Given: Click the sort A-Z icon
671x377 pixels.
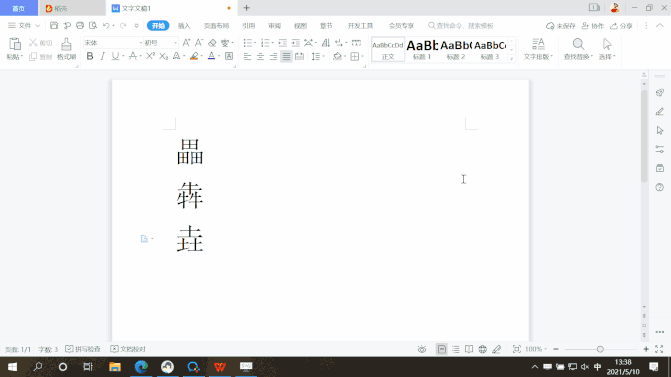Looking at the screenshot, I should click(326, 42).
